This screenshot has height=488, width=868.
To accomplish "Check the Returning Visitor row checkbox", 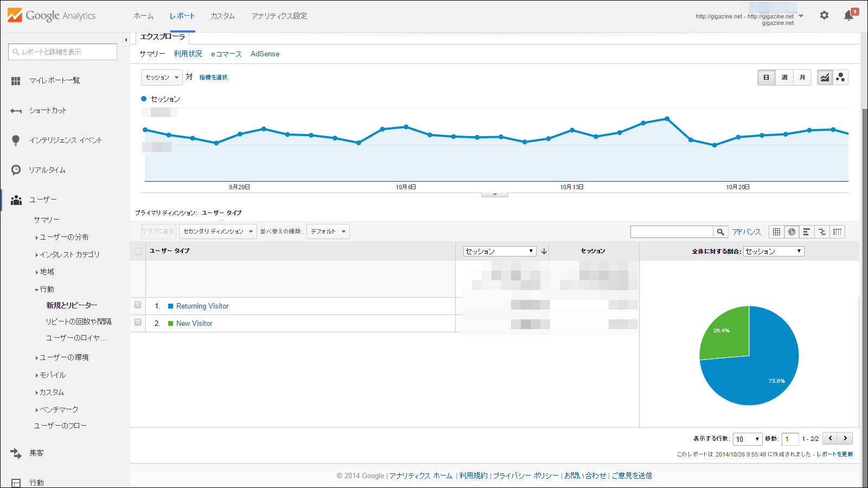I will [x=138, y=305].
